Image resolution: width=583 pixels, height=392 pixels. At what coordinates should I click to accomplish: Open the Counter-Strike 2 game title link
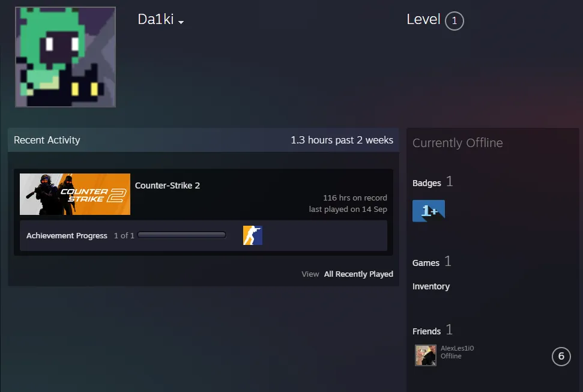pyautogui.click(x=168, y=185)
